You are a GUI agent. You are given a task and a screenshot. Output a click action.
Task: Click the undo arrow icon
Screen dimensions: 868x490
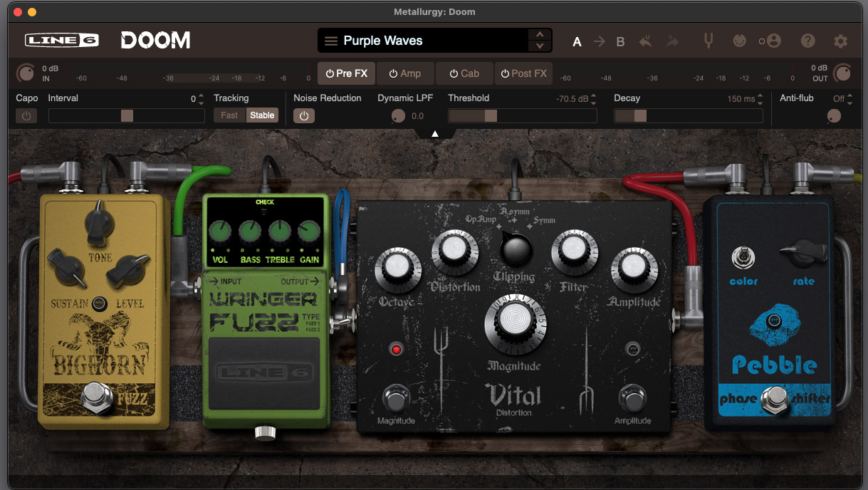(x=645, y=41)
